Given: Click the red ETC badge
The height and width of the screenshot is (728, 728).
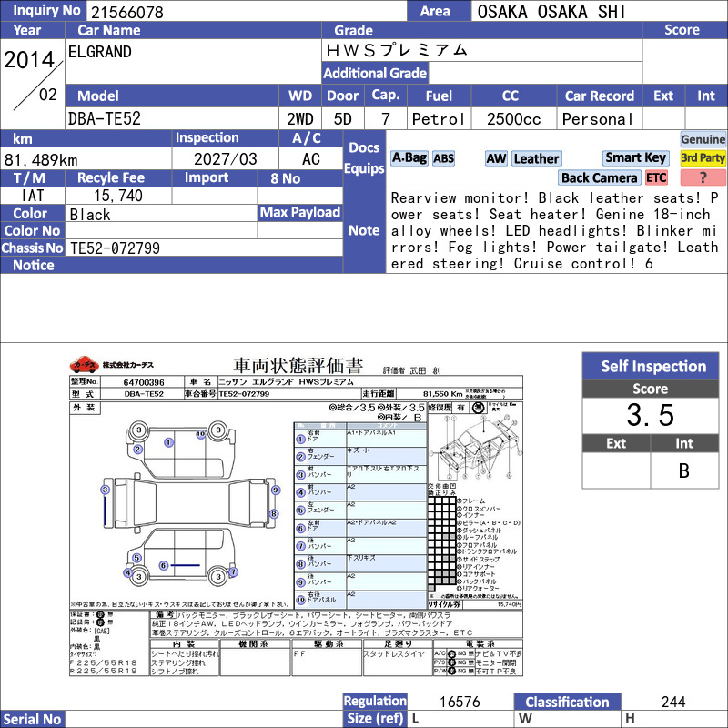Looking at the screenshot, I should point(656,177).
